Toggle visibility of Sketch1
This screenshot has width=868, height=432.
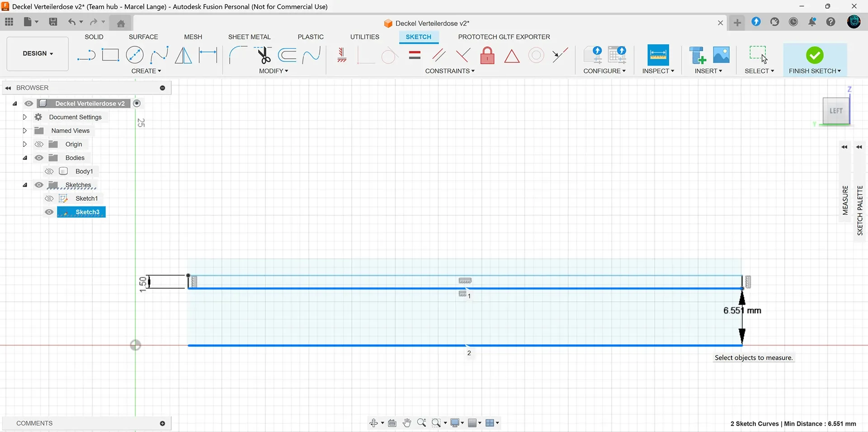(49, 198)
